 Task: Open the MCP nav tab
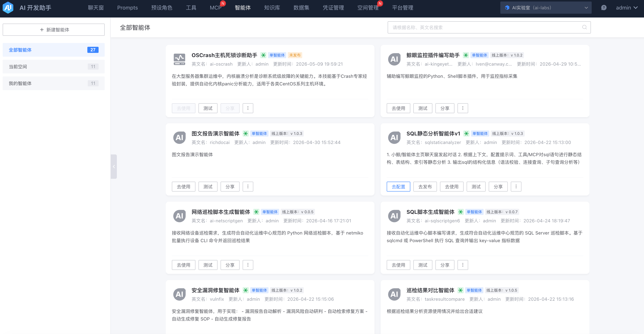point(215,8)
